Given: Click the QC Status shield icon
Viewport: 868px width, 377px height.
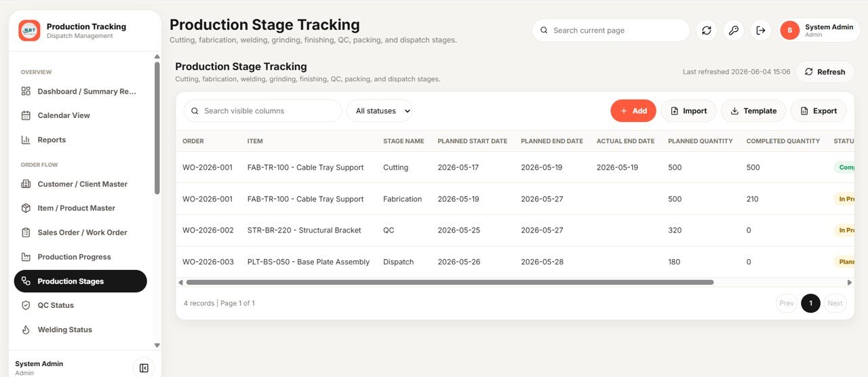Looking at the screenshot, I should [x=26, y=305].
